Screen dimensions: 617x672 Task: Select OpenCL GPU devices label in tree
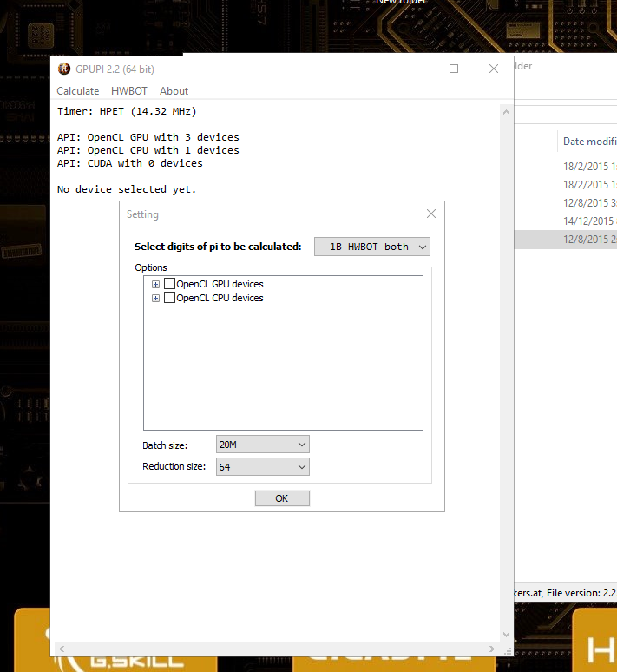(220, 284)
